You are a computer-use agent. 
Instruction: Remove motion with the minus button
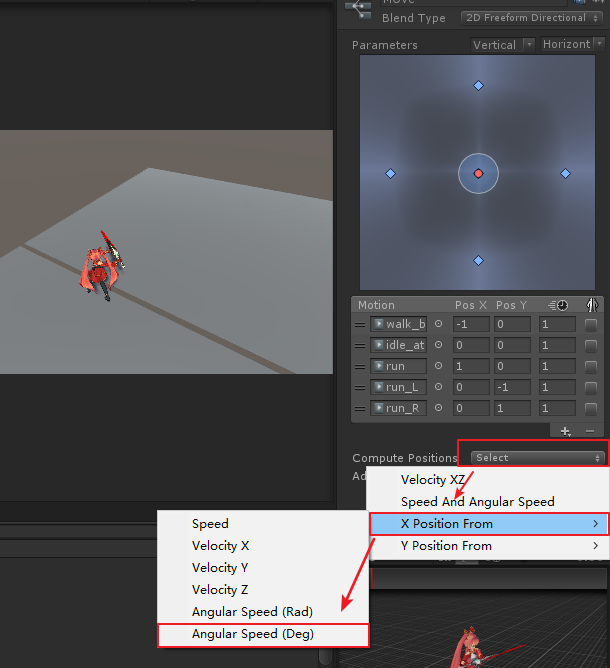pos(590,431)
